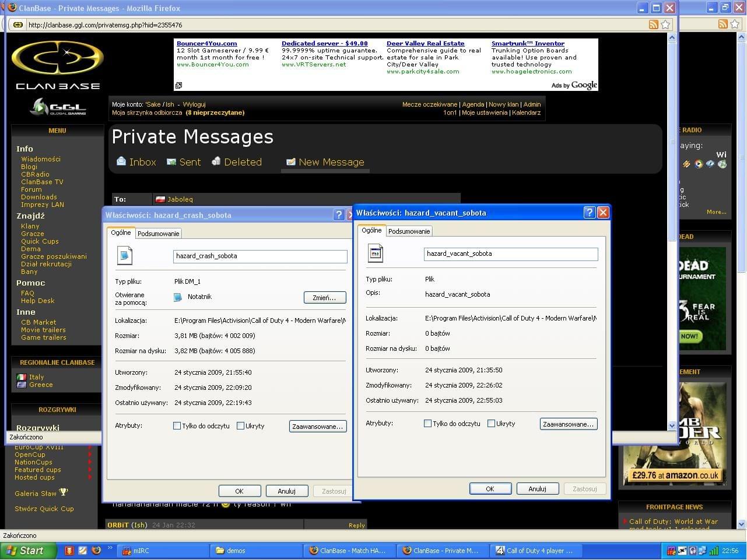
Task: Click the third radio player icon
Action: (x=710, y=164)
